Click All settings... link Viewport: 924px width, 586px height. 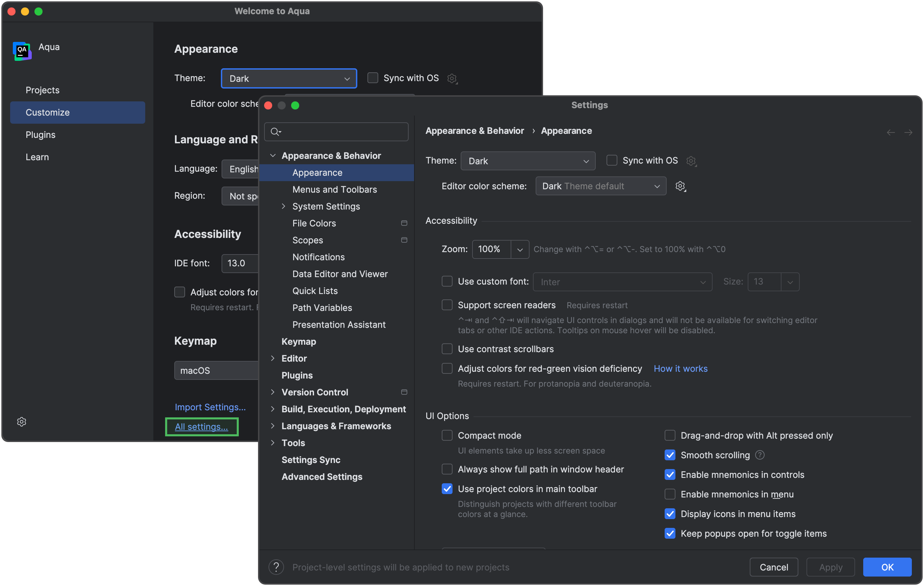[202, 426]
